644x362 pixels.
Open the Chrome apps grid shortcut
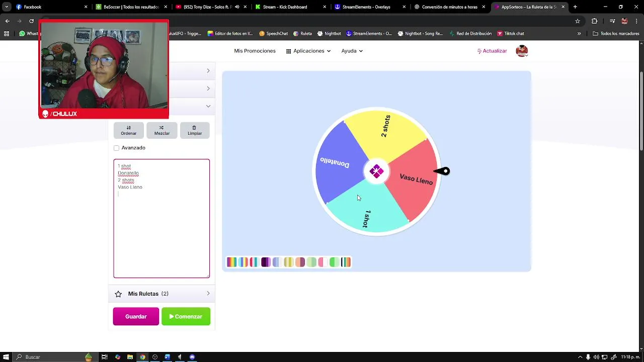pyautogui.click(x=7, y=34)
